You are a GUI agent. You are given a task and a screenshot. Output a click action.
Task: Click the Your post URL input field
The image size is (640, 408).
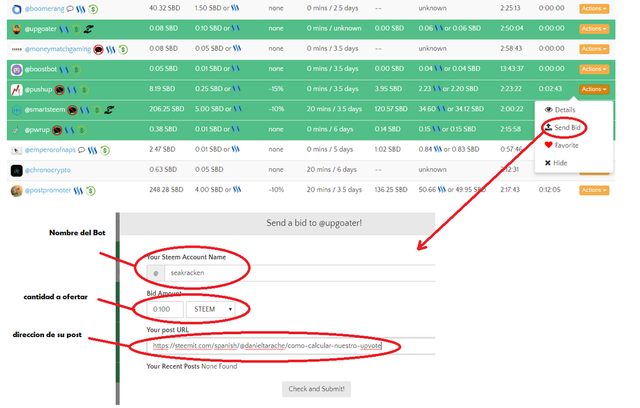pos(291,346)
